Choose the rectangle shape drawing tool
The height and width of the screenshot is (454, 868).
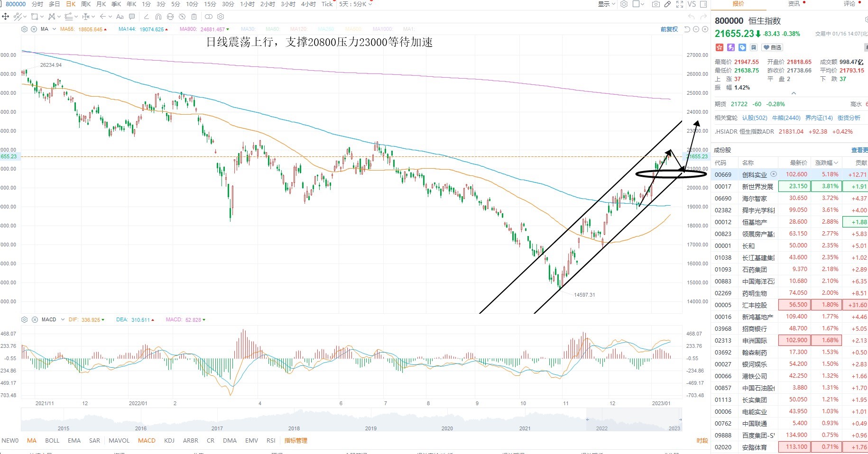click(35, 17)
